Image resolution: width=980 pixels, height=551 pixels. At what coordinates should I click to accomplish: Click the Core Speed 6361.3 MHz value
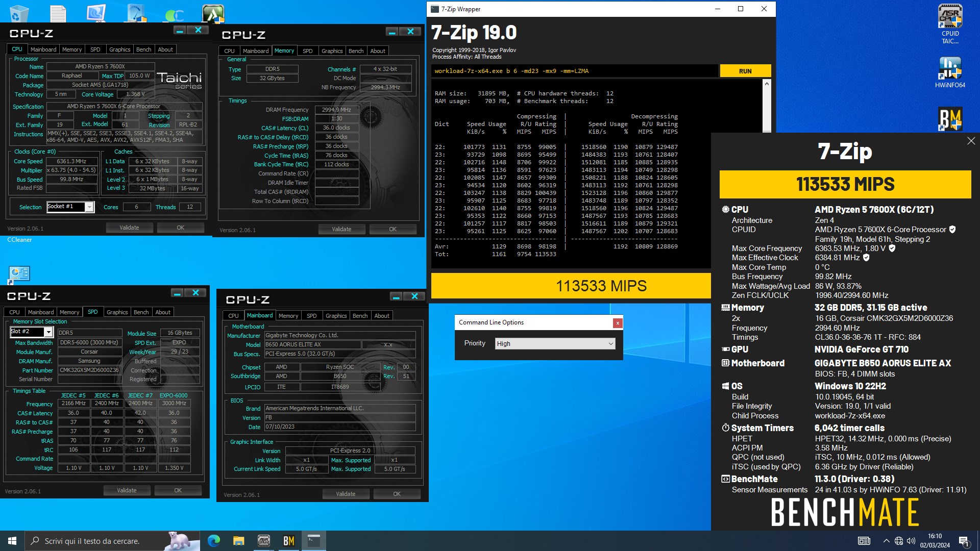tap(71, 161)
